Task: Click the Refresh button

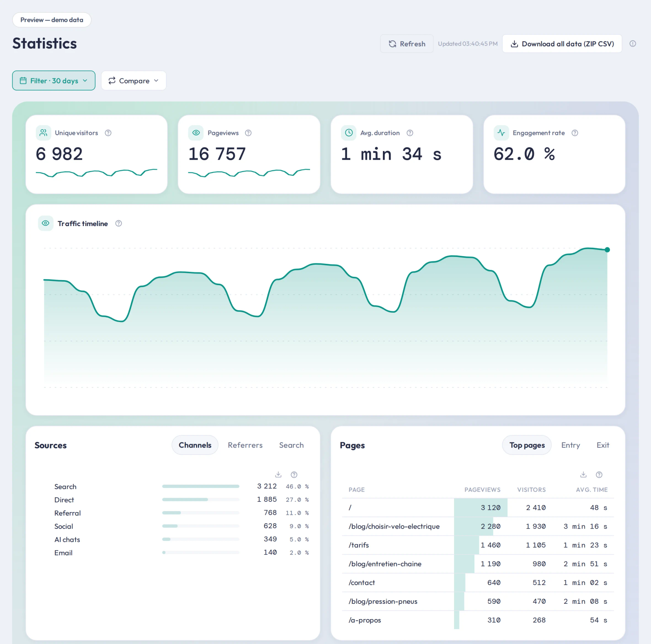Action: coord(407,44)
